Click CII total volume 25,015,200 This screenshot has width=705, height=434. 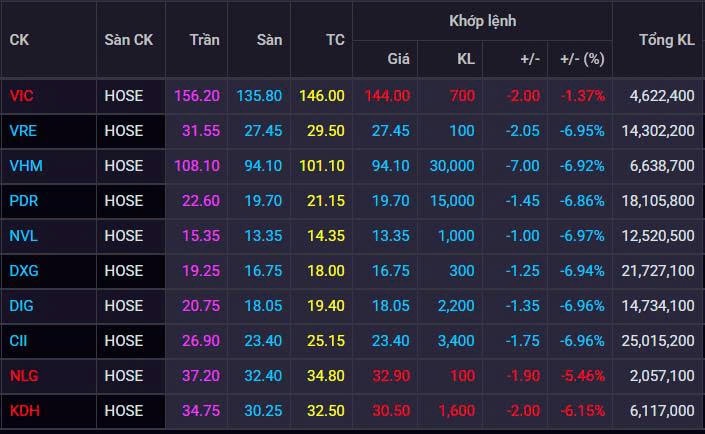click(661, 341)
